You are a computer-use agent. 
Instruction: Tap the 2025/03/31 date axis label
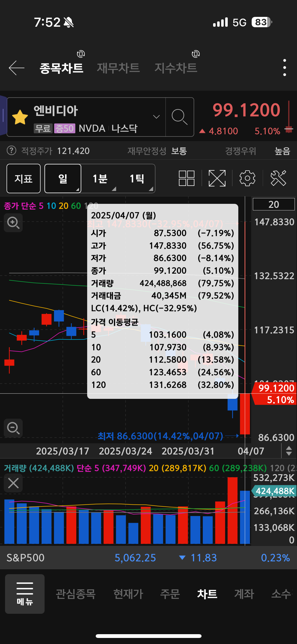click(x=188, y=451)
